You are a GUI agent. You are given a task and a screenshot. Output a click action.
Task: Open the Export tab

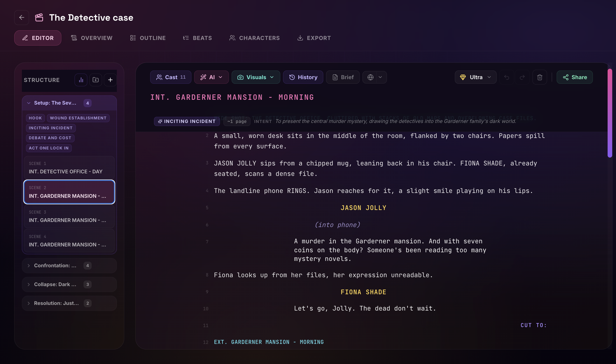pos(314,38)
